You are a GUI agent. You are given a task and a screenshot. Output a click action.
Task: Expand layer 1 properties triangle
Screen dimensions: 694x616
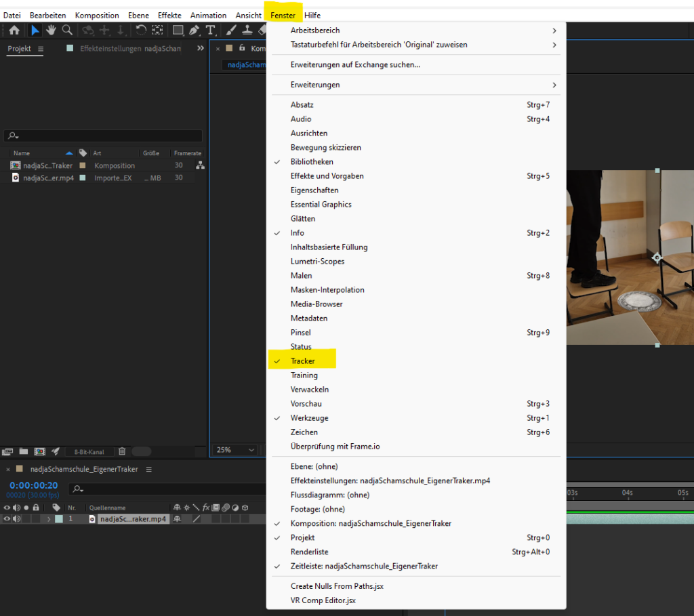[x=48, y=519]
